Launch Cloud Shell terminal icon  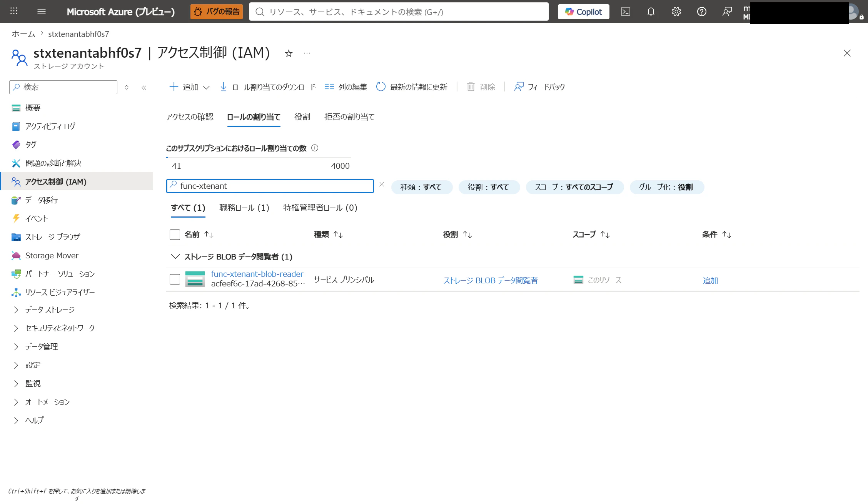[626, 12]
